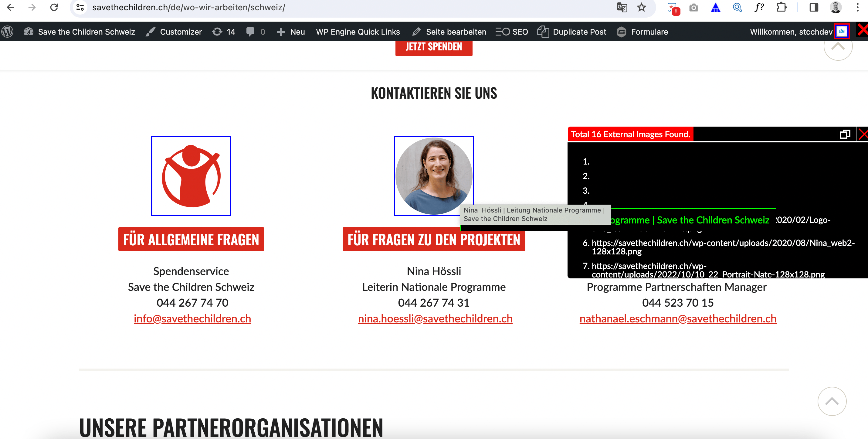Open the Nina_web2-128x128.png image URL

pyautogui.click(x=723, y=247)
